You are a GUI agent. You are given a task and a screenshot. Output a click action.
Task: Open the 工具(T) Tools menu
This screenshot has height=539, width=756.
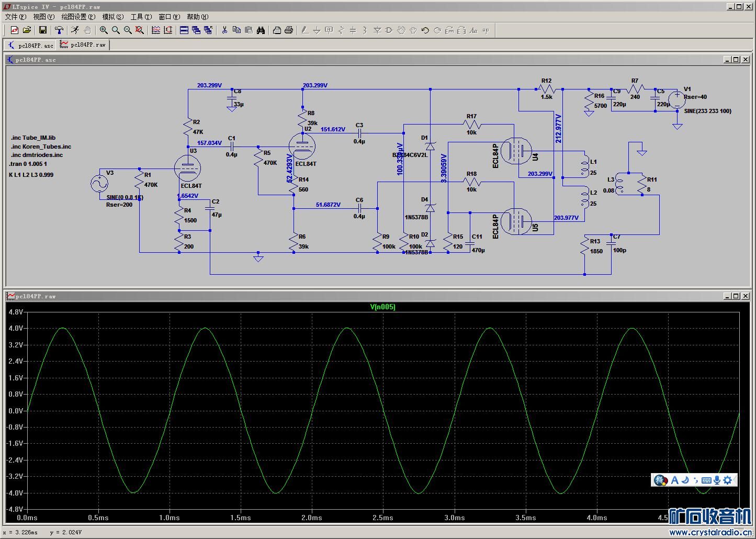point(141,17)
